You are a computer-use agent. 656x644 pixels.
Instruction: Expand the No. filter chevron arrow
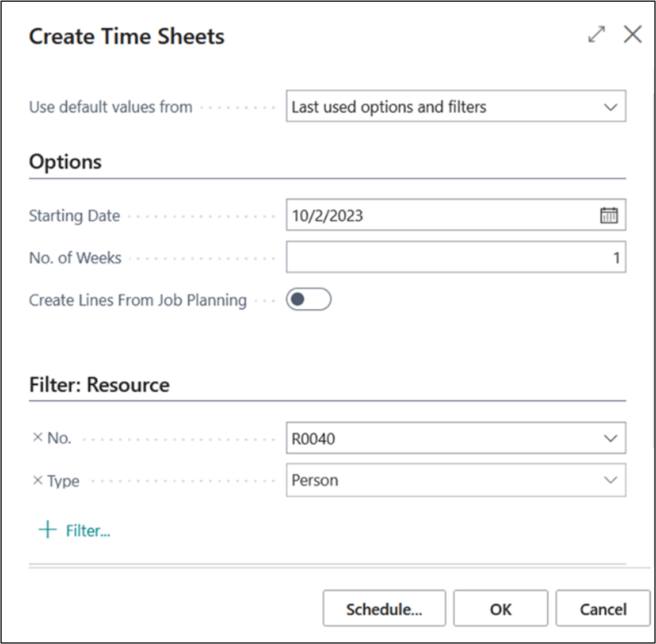click(x=610, y=439)
